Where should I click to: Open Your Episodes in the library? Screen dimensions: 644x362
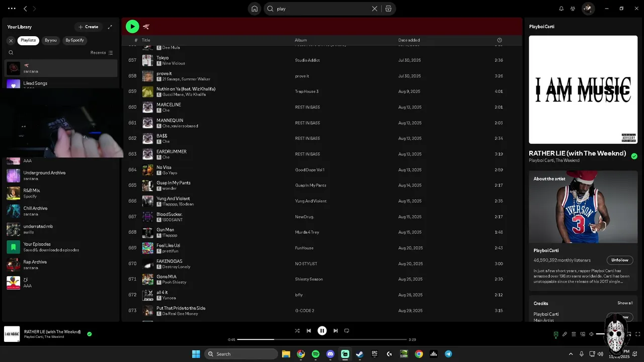(x=61, y=247)
